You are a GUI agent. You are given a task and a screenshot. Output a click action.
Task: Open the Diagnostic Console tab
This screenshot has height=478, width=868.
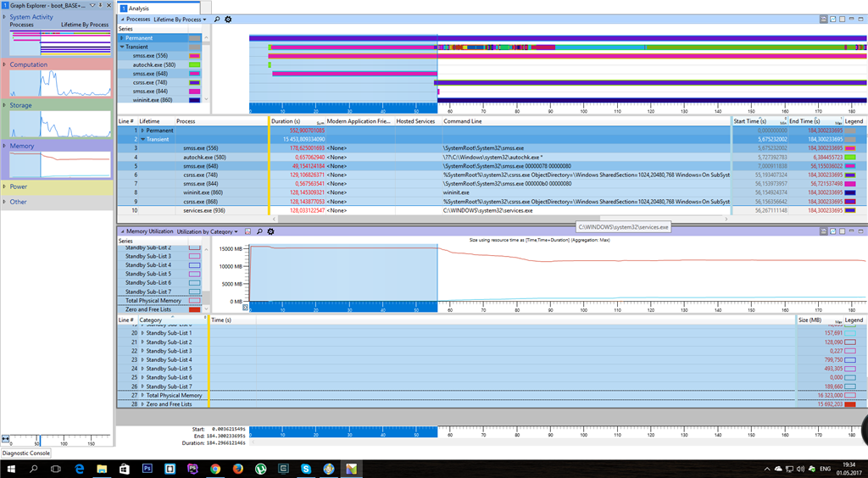click(x=25, y=453)
